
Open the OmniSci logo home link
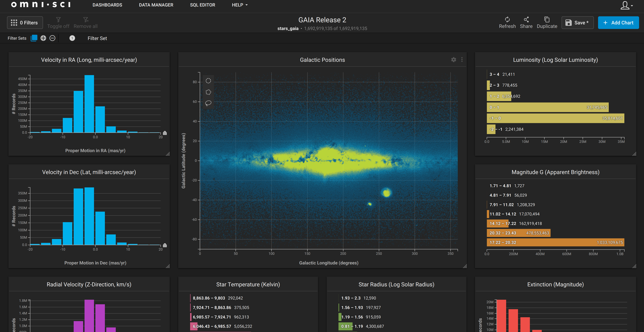point(41,5)
